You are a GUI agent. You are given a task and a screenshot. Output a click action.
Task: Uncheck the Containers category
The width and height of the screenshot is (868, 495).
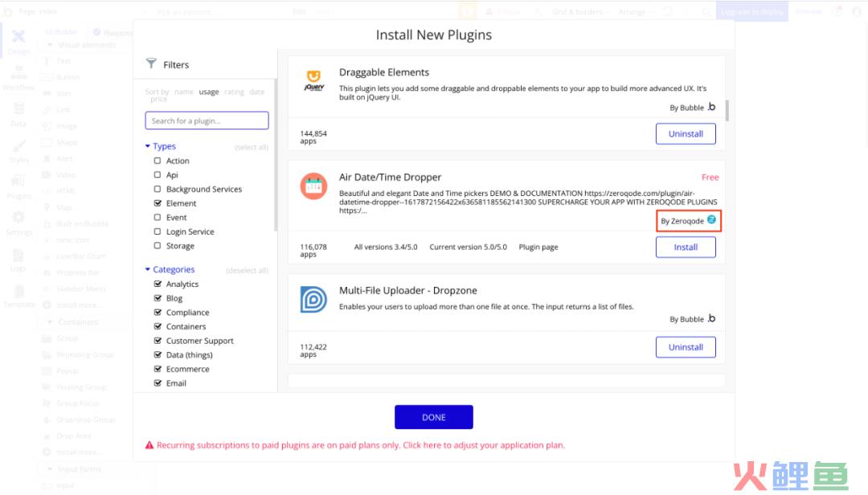158,327
